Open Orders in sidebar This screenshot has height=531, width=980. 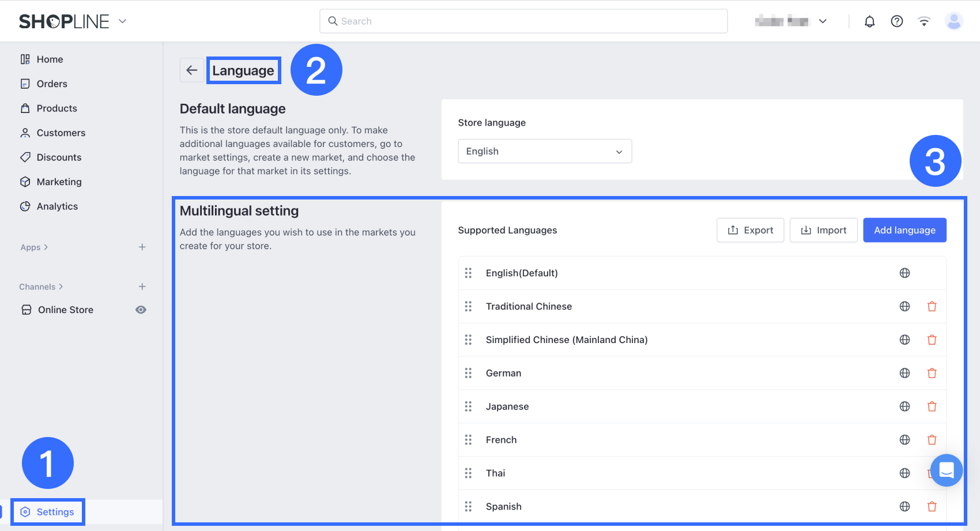44,84
